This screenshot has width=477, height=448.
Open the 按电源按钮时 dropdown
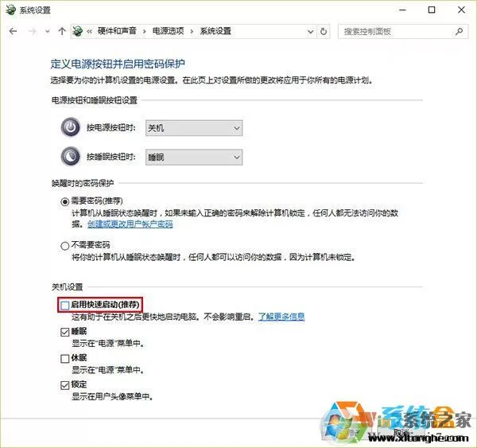pos(194,128)
